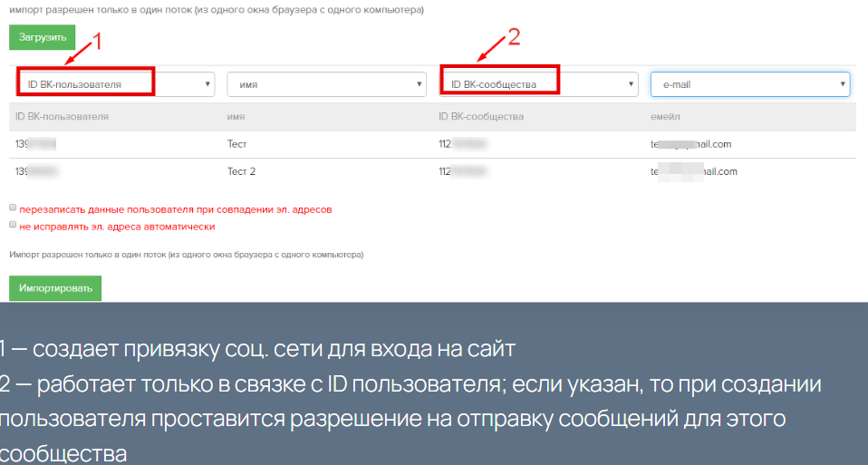The width and height of the screenshot is (868, 465).
Task: Click the green Импортировать button
Action: [55, 288]
